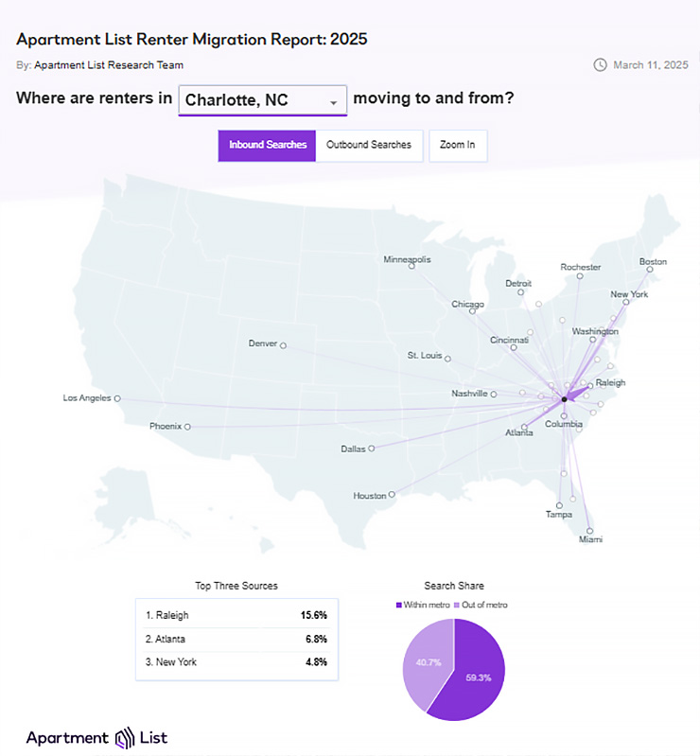
Task: Click the Search Share chart title
Action: pos(454,586)
